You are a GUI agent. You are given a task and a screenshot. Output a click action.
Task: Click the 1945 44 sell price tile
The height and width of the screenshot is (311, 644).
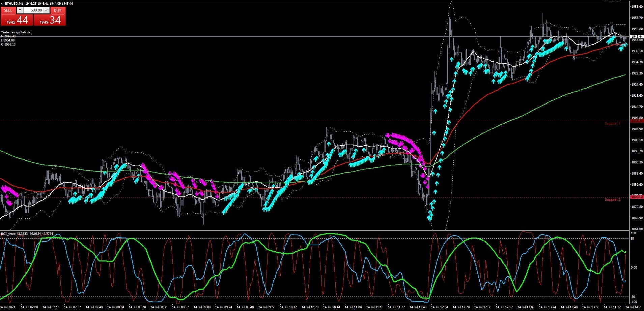click(x=17, y=20)
